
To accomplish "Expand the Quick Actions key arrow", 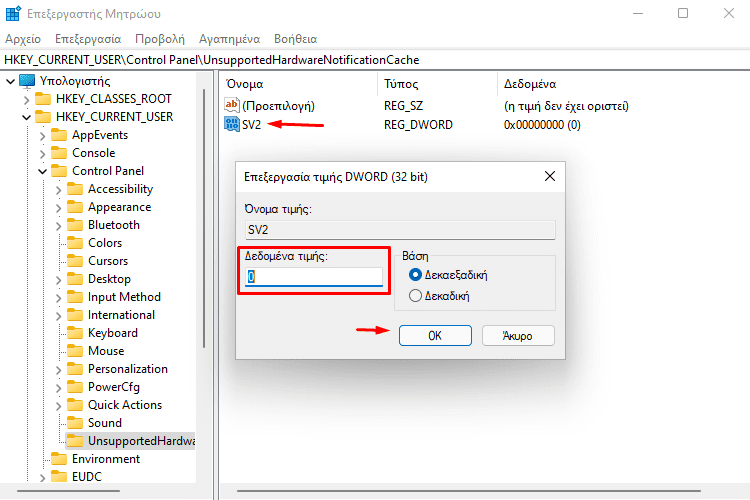I will (x=58, y=406).
